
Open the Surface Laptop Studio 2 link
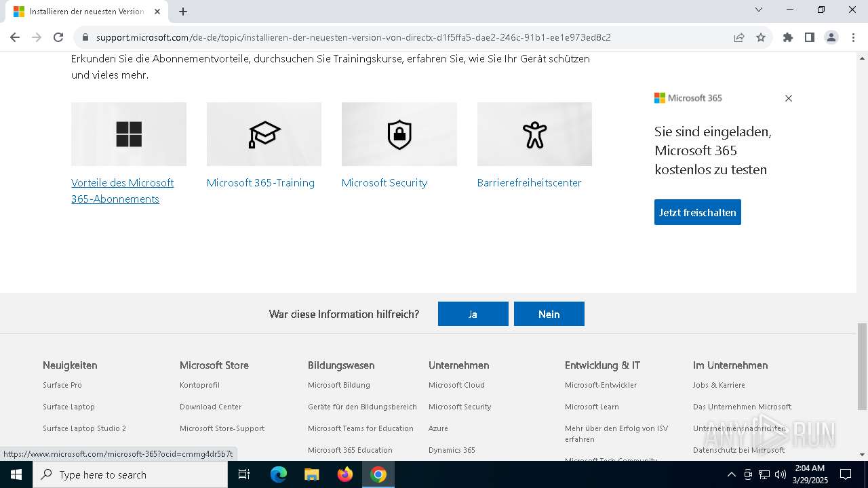84,428
